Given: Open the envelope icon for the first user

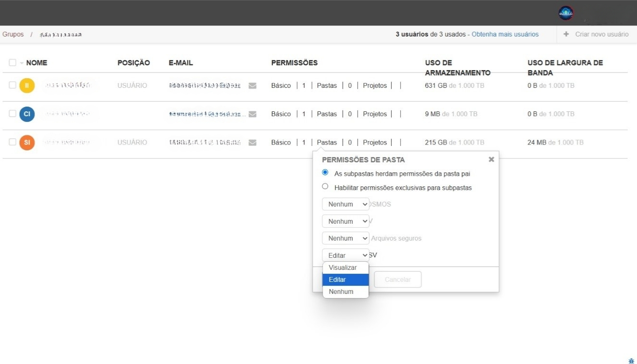Looking at the screenshot, I should click(x=252, y=85).
